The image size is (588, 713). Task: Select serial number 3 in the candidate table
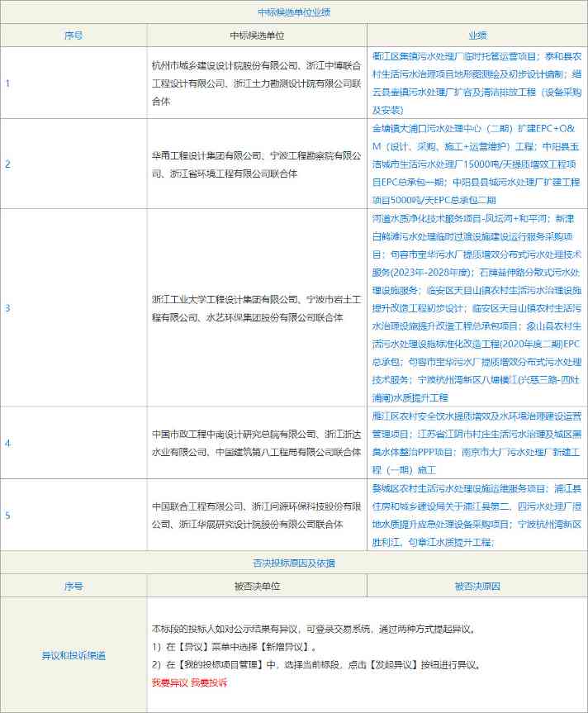[x=7, y=308]
